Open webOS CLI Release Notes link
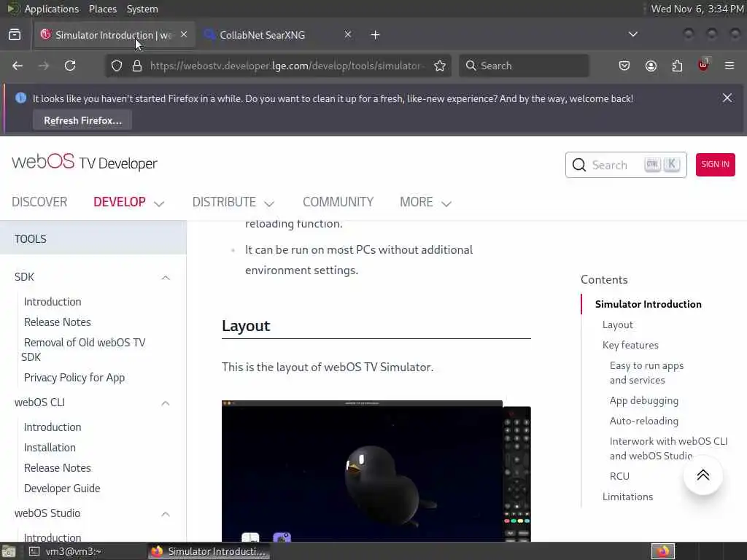Screen dimensions: 747x560 [x=57, y=467]
